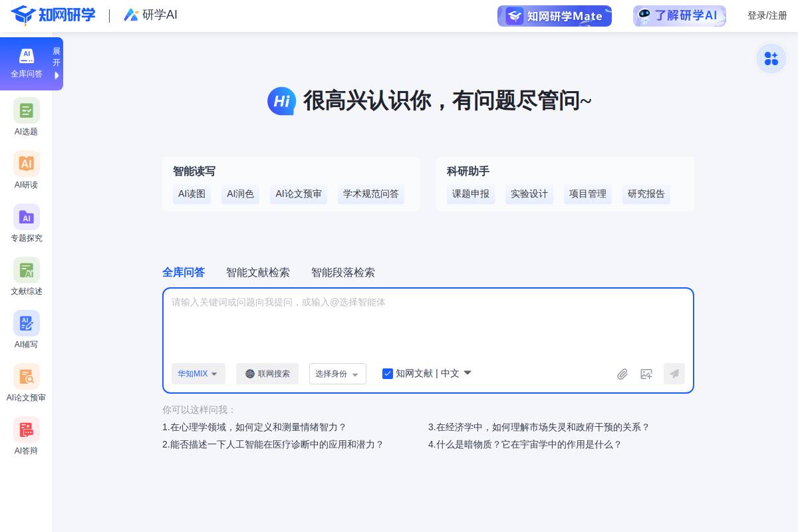The height and width of the screenshot is (532, 798).
Task: Click the paperclip attach file icon
Action: [622, 374]
